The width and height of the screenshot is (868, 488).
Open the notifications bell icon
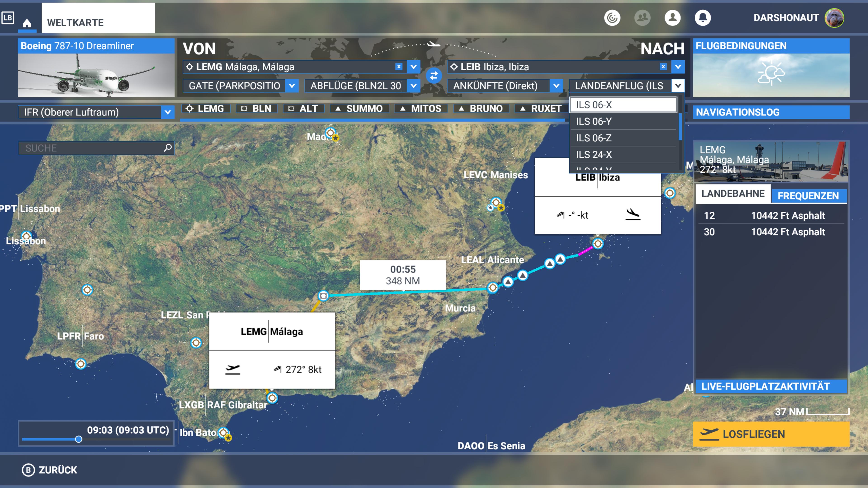(x=703, y=18)
